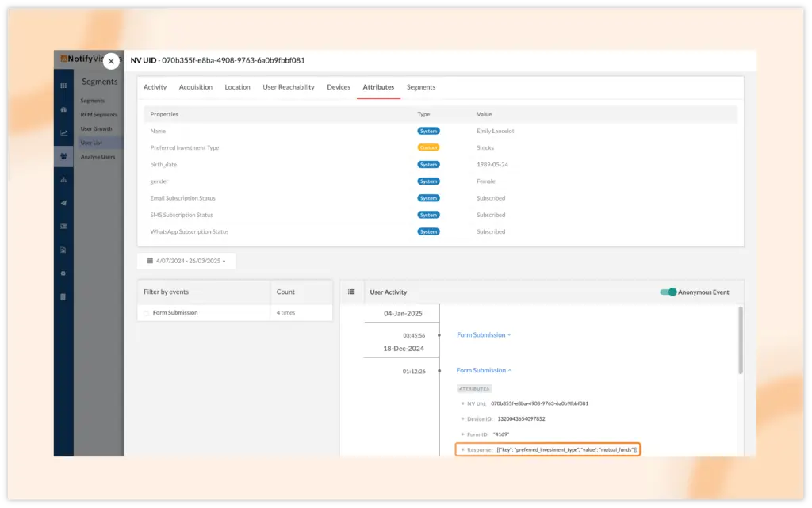Image resolution: width=812 pixels, height=508 pixels.
Task: Toggle the Anonymous Event switch
Action: (668, 292)
